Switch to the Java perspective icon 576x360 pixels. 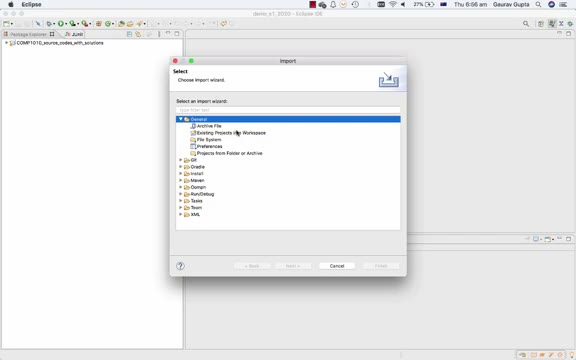pyautogui.click(x=552, y=24)
